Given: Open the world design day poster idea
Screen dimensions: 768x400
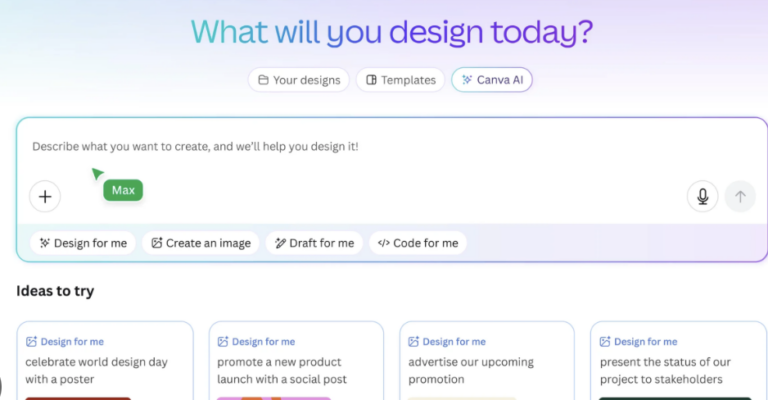Looking at the screenshot, I should tap(105, 361).
